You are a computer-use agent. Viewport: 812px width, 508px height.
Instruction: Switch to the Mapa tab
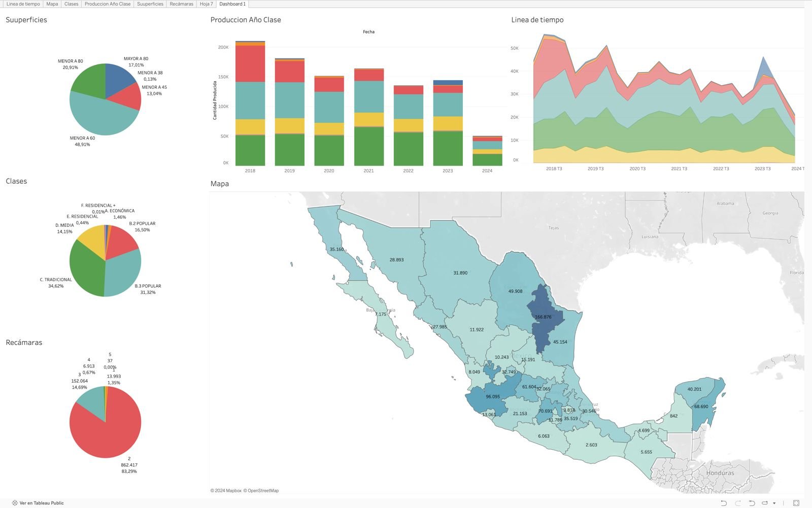pyautogui.click(x=52, y=4)
